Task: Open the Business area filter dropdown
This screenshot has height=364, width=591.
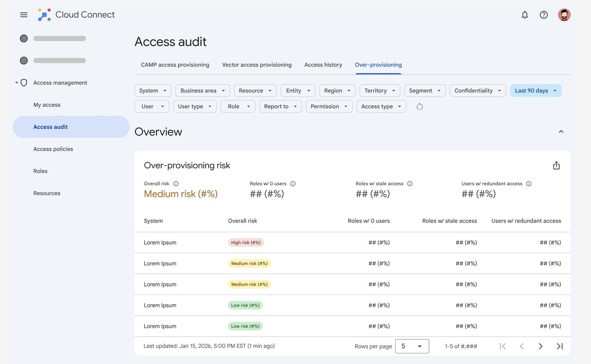Action: tap(203, 90)
